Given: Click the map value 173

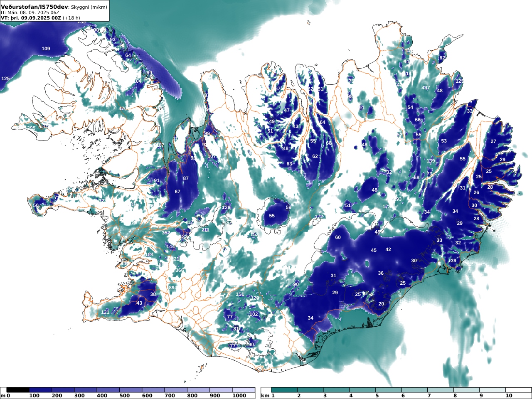Looking at the screenshot, I should [387, 207].
